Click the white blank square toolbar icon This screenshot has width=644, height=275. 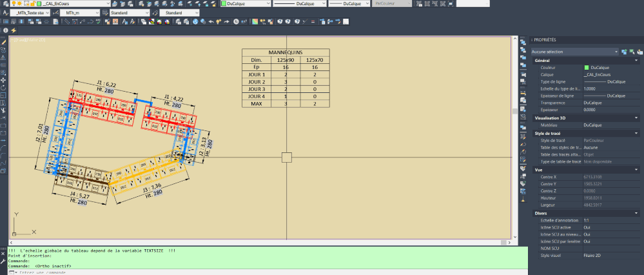(346, 22)
